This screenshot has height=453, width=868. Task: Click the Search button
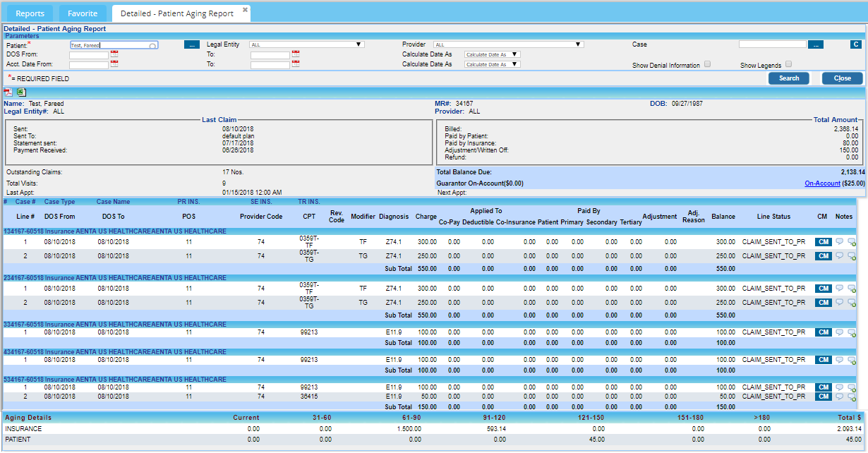[789, 78]
